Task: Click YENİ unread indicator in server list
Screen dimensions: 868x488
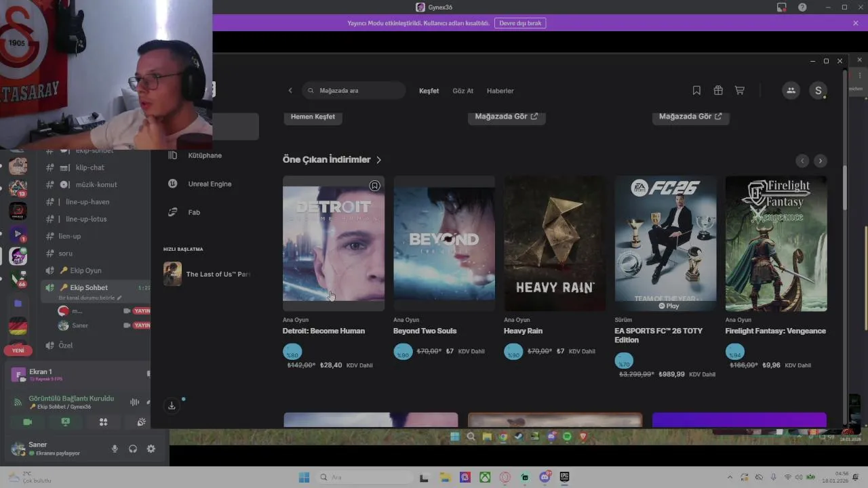Action: (x=18, y=350)
